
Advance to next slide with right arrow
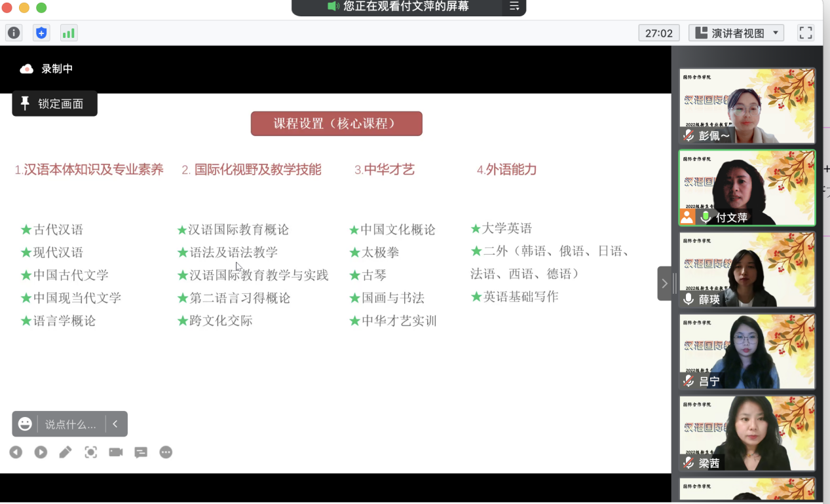click(41, 452)
